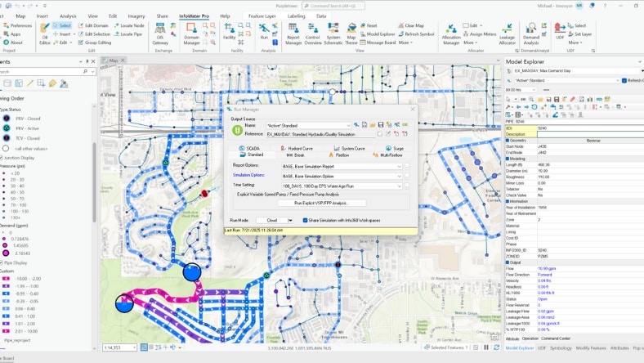Toggle Pipe Display layer checkbox

[x=2, y=262]
